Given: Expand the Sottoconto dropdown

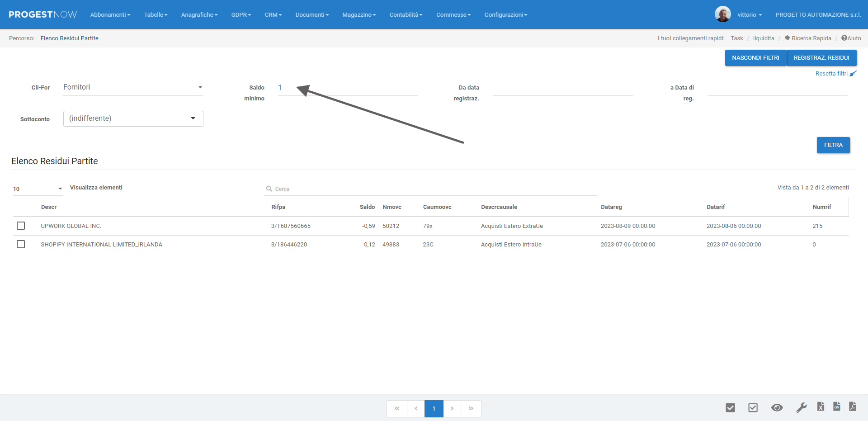Looking at the screenshot, I should click(133, 118).
